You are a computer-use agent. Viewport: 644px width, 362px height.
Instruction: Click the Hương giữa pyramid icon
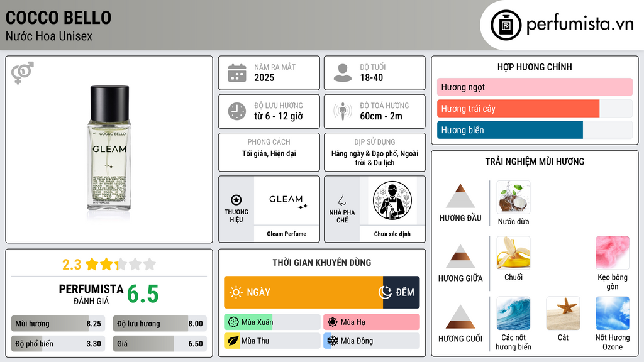(460, 256)
